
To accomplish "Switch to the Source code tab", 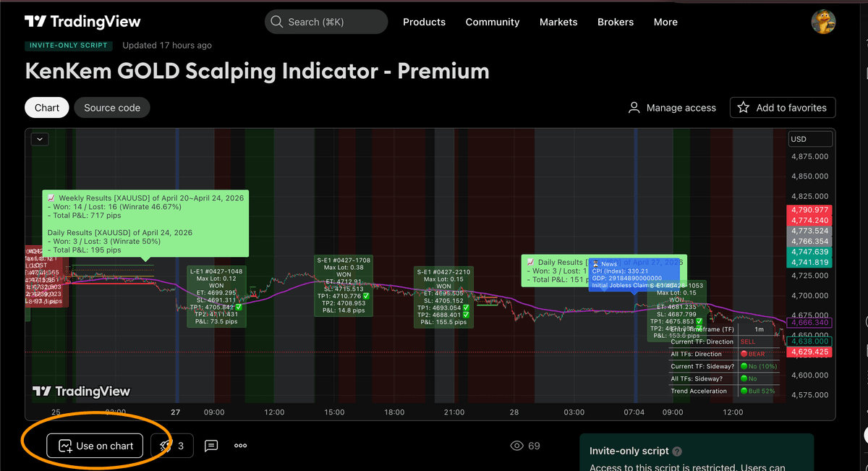I will tap(112, 108).
